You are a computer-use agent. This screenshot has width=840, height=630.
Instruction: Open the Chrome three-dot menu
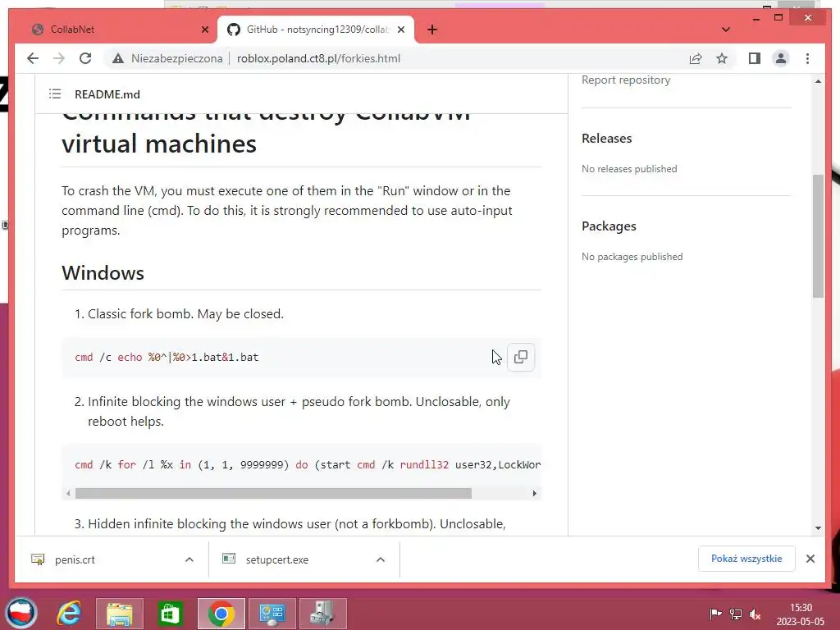(807, 58)
